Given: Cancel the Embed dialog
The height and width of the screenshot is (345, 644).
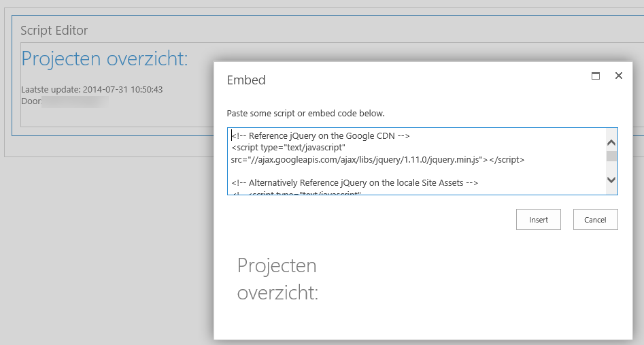Looking at the screenshot, I should [595, 220].
